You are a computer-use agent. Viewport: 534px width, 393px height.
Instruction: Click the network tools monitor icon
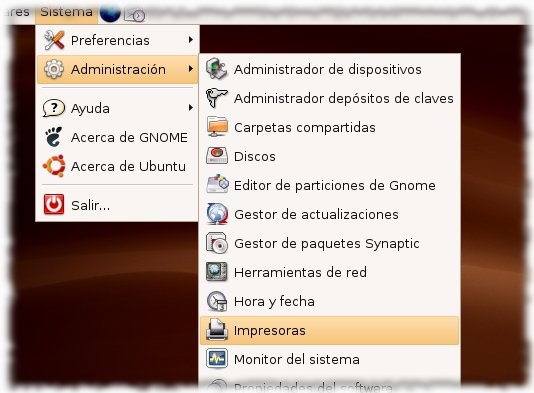point(217,271)
